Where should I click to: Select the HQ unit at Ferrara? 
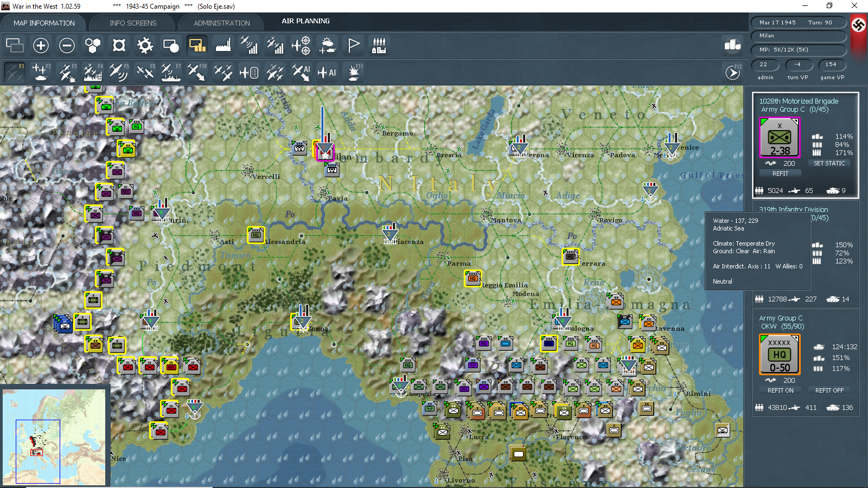pyautogui.click(x=571, y=256)
